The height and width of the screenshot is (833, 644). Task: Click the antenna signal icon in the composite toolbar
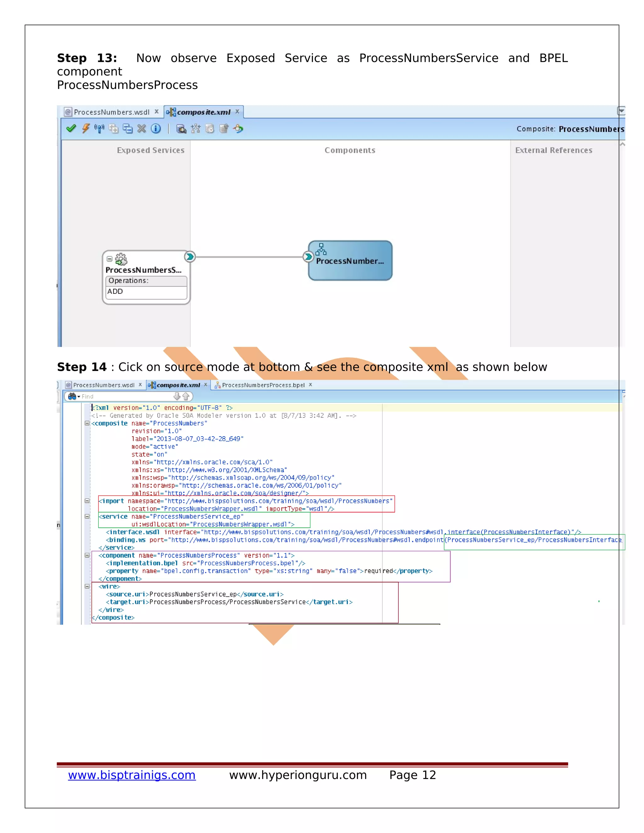click(99, 129)
